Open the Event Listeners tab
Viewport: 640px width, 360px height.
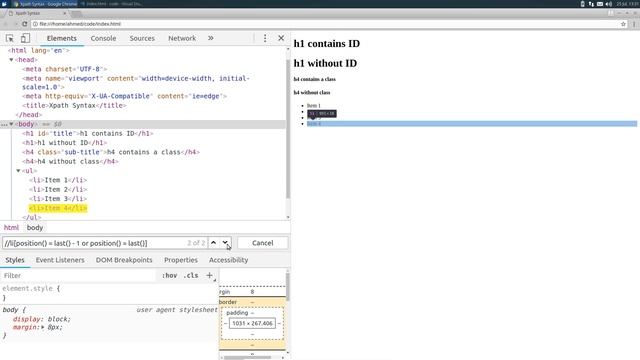[x=60, y=260]
